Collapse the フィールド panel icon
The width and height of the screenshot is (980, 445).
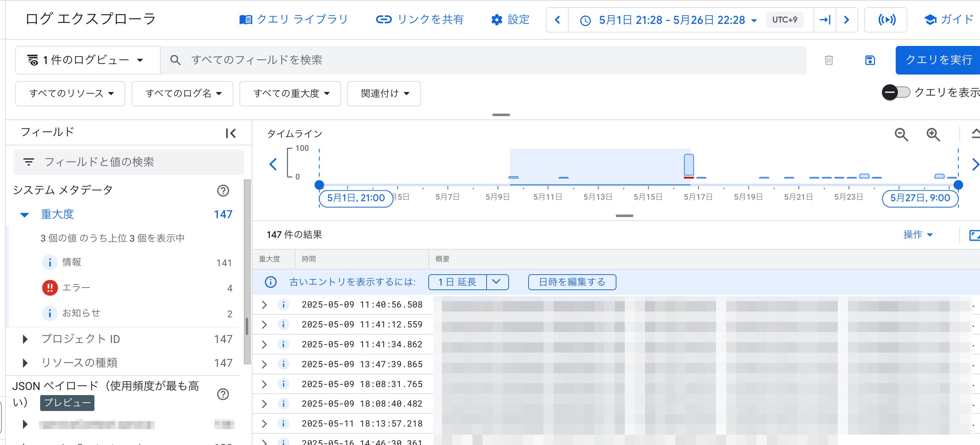[x=230, y=133]
